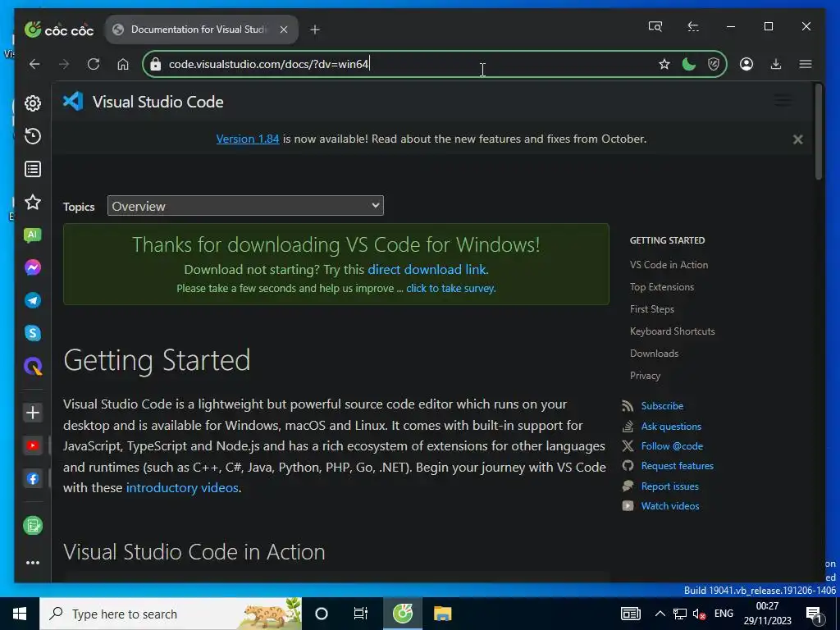Select Documentation for Visual Studio tab
This screenshot has width=840, height=630.
pyautogui.click(x=202, y=30)
